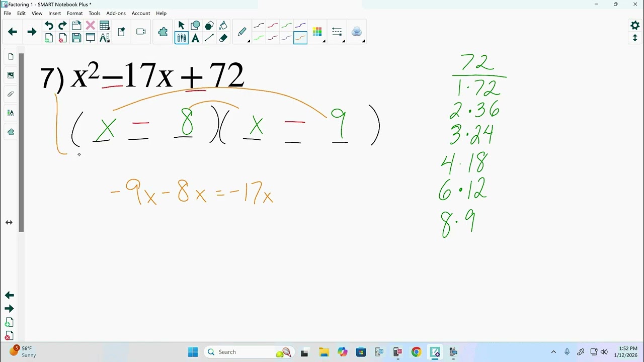The height and width of the screenshot is (362, 644).
Task: Open the Windows Start button
Action: coord(193,352)
